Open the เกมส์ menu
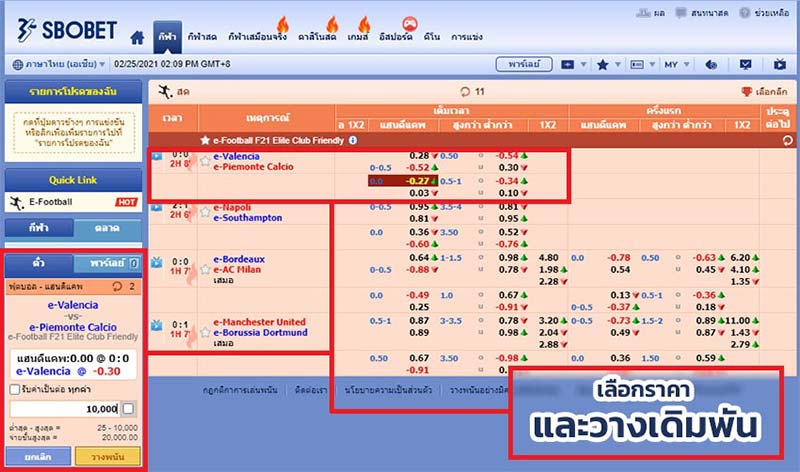 tap(358, 37)
